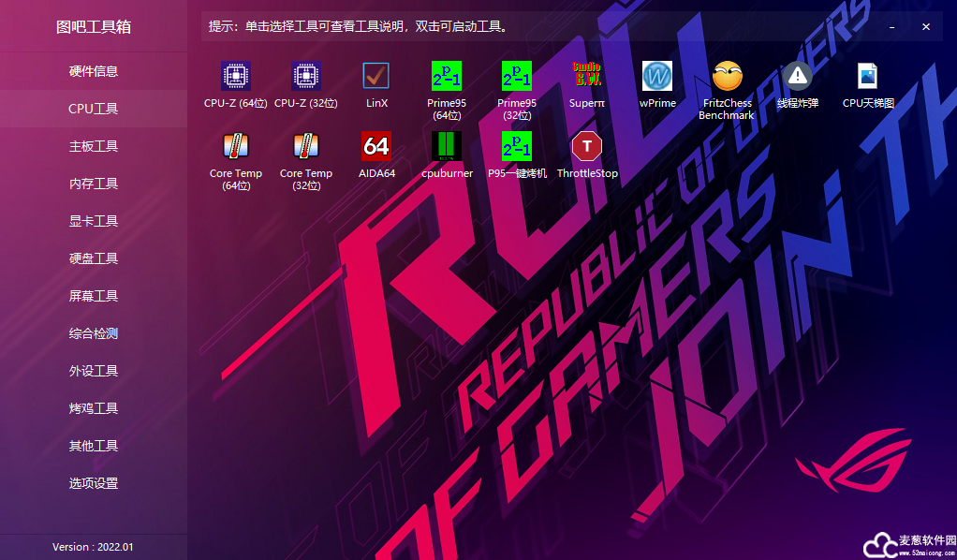The width and height of the screenshot is (957, 560).
Task: Select the CPU-Z (32位) icon
Action: 306,77
